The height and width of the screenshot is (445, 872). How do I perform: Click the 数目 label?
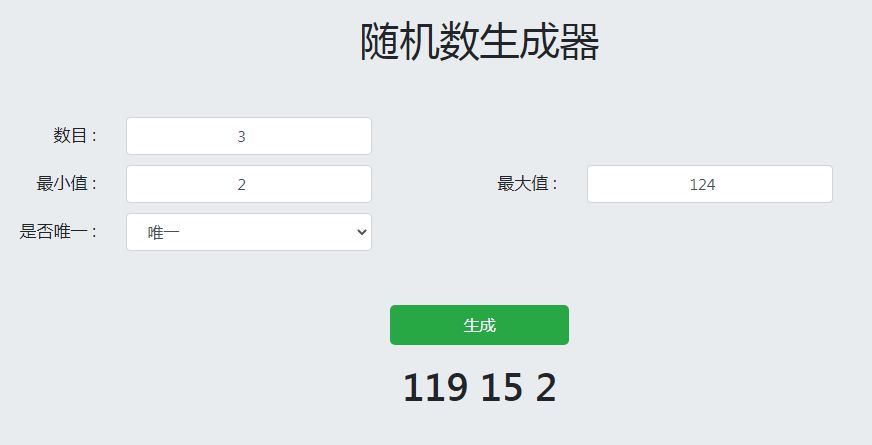[x=75, y=136]
